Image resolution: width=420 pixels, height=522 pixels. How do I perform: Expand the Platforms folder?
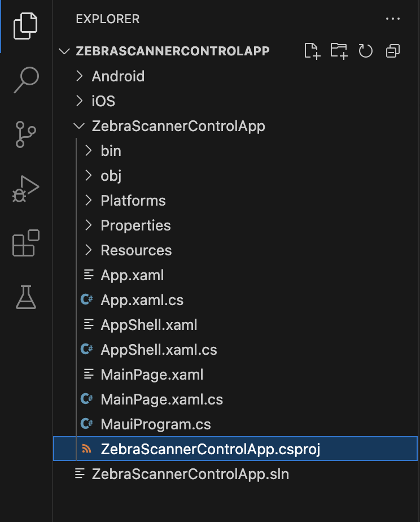[133, 201]
